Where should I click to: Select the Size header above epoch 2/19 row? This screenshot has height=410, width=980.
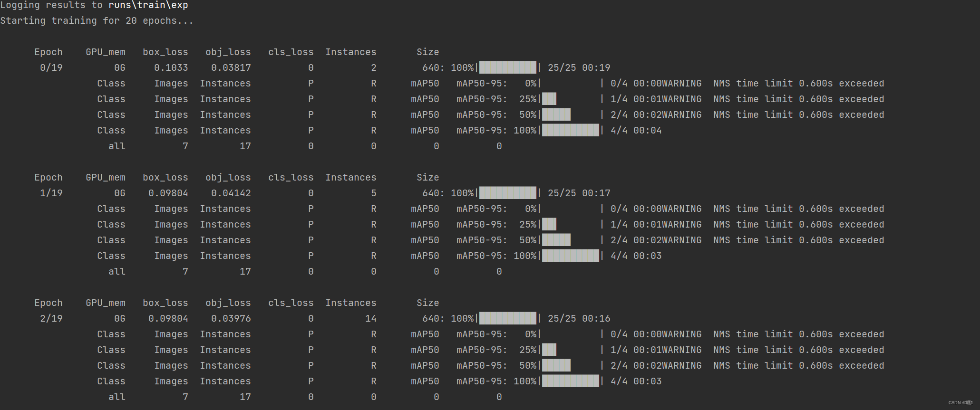click(x=428, y=303)
